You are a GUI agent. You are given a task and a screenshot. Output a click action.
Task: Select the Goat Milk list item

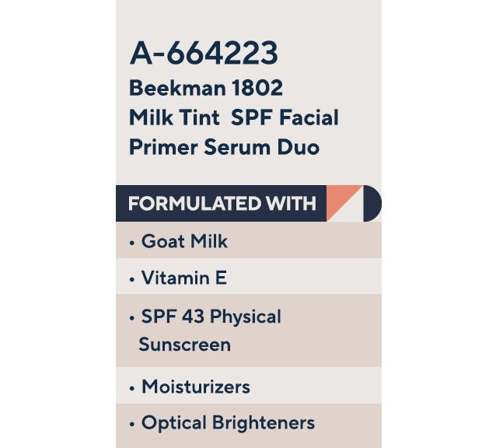pyautogui.click(x=184, y=241)
